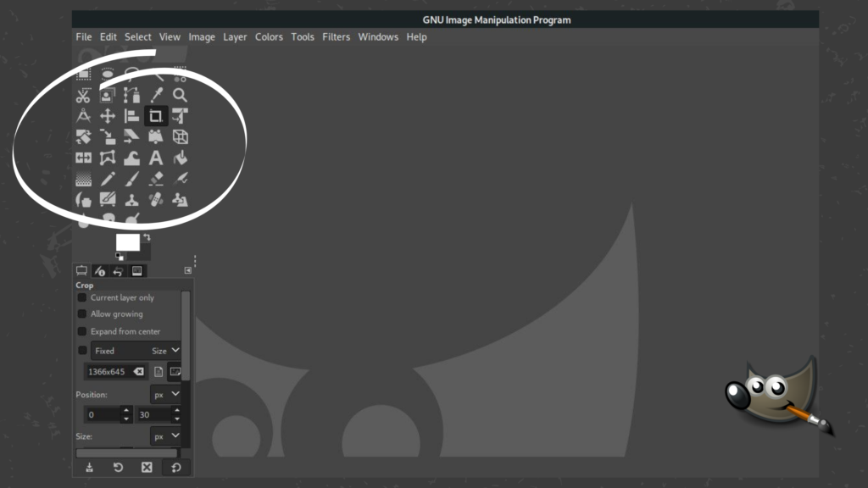Select the Paths tool
The image size is (868, 488).
coord(131,96)
